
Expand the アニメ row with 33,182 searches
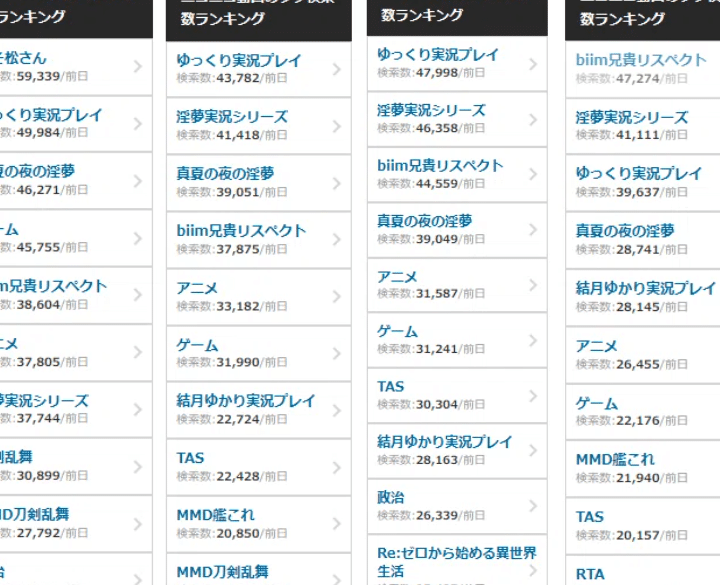336,297
